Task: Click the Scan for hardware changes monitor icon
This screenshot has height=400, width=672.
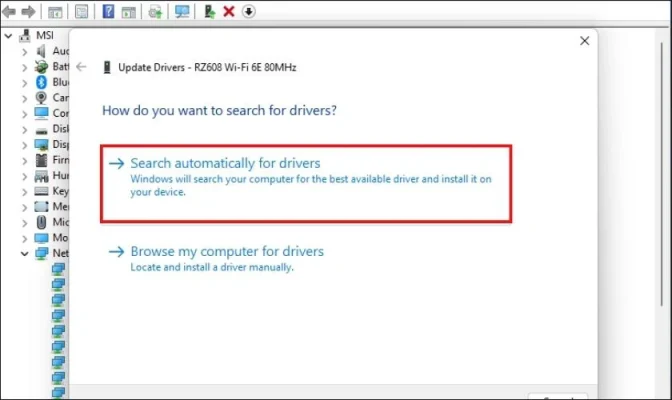Action: pos(181,12)
